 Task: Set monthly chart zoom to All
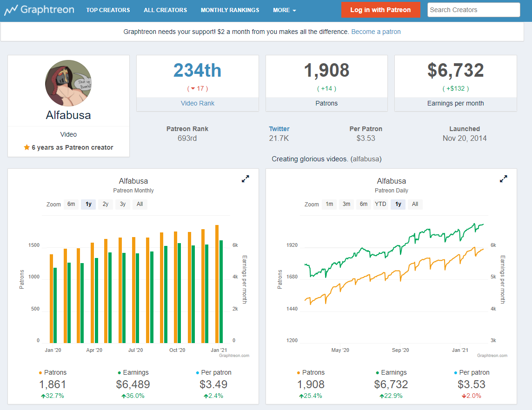pyautogui.click(x=140, y=204)
